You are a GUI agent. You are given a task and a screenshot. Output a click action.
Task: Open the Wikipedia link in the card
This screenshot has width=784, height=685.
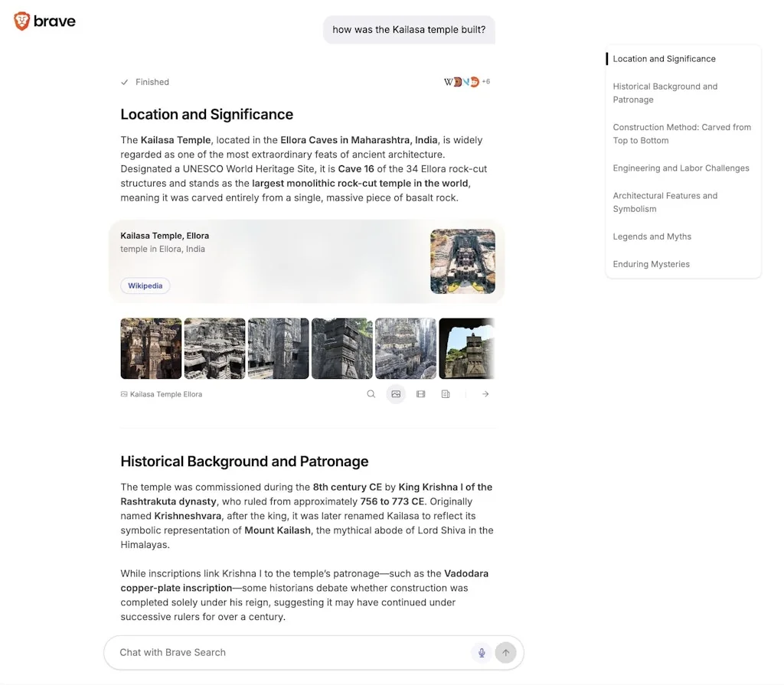coord(145,285)
